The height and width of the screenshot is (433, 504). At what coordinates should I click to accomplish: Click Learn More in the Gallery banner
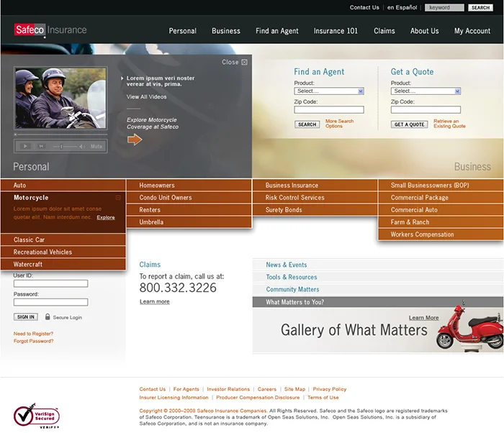423,318
